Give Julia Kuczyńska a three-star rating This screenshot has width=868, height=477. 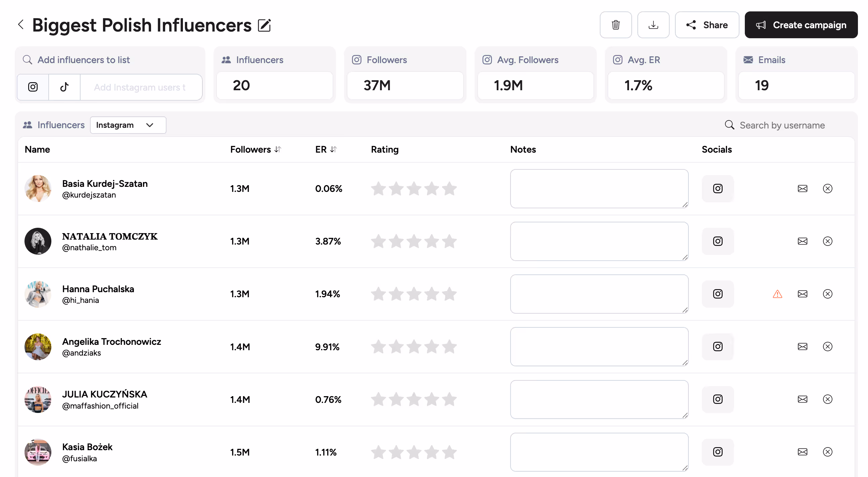coord(414,399)
